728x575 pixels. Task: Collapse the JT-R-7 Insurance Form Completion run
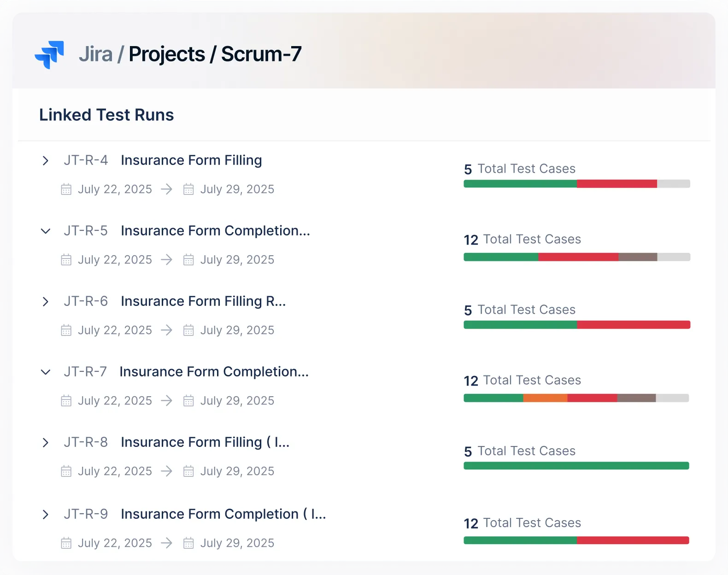pos(46,372)
